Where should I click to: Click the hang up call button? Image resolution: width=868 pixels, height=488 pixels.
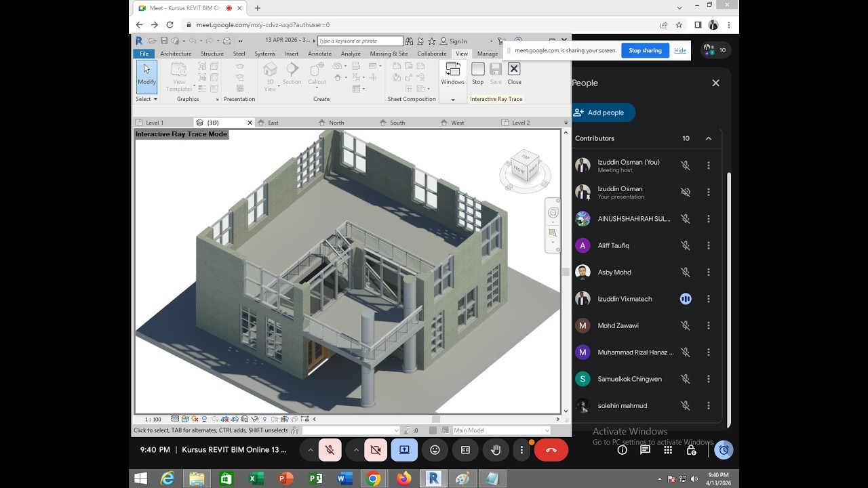point(551,449)
